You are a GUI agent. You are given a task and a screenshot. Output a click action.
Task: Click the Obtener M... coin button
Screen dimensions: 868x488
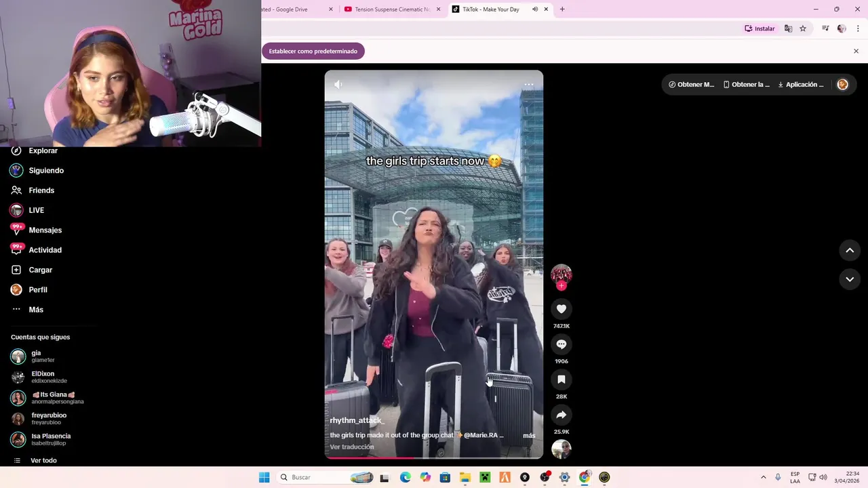point(692,85)
